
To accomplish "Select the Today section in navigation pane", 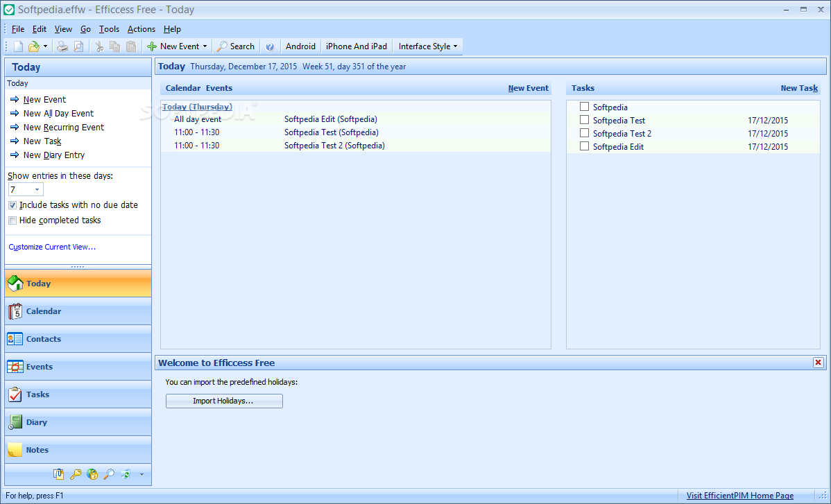I will pyautogui.click(x=78, y=284).
